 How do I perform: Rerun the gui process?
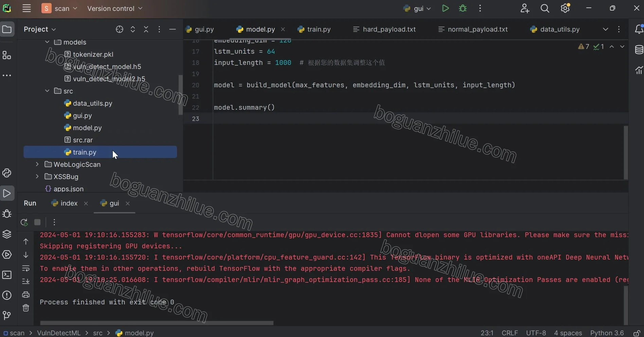[24, 222]
